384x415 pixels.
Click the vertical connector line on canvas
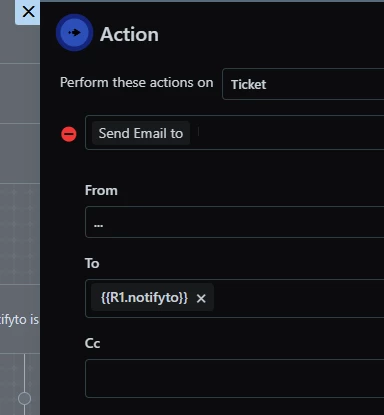pos(24,372)
